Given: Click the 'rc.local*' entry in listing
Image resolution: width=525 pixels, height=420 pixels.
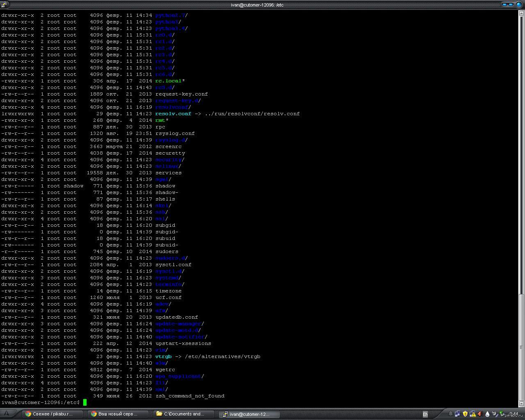Looking at the screenshot, I should tap(170, 81).
